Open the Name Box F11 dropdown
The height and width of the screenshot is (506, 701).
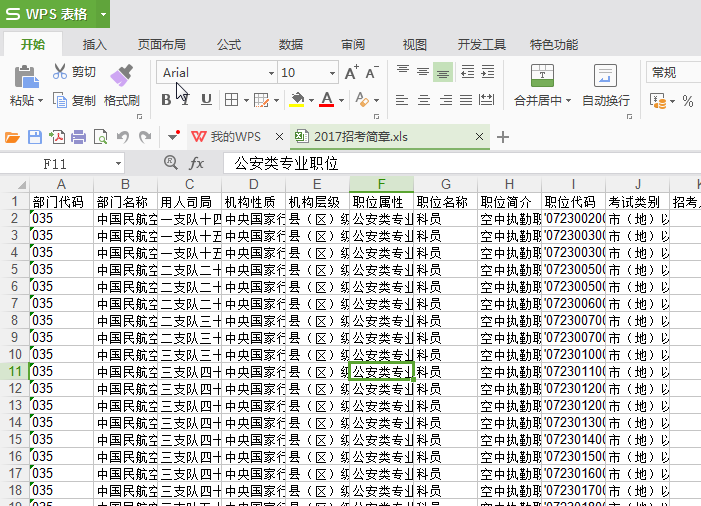118,164
